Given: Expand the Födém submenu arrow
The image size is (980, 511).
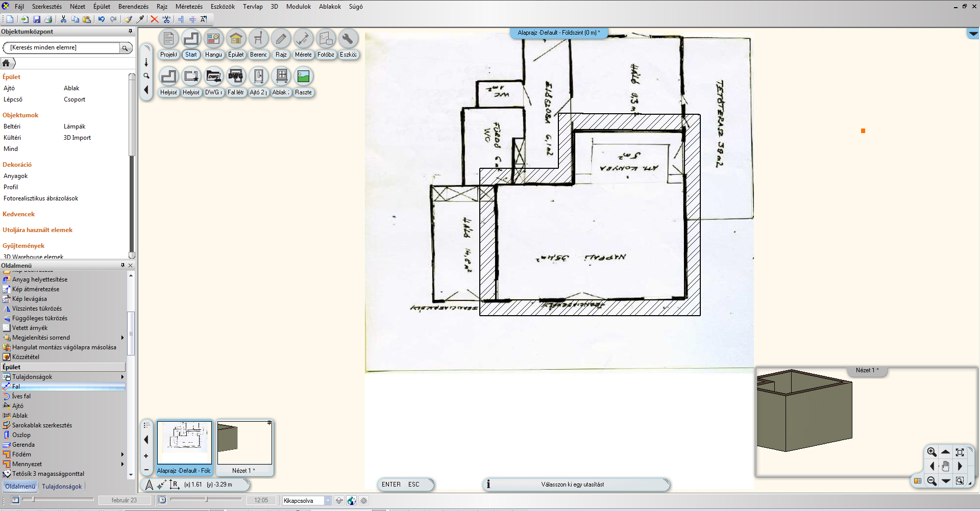Looking at the screenshot, I should tap(122, 454).
